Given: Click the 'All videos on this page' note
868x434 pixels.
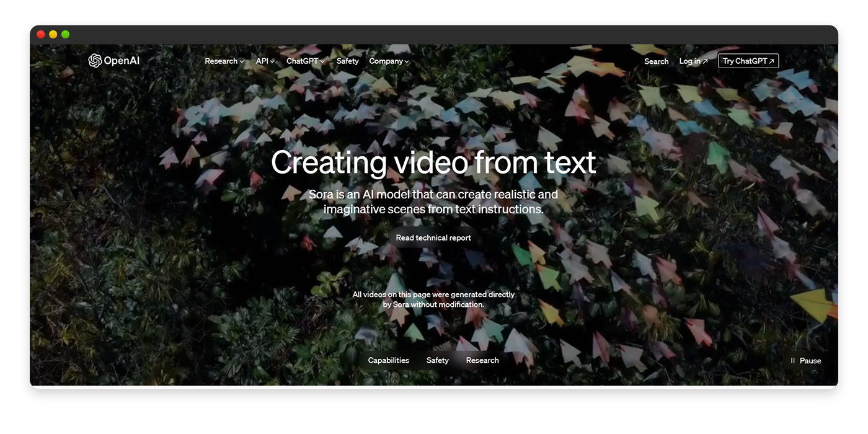Looking at the screenshot, I should click(433, 299).
